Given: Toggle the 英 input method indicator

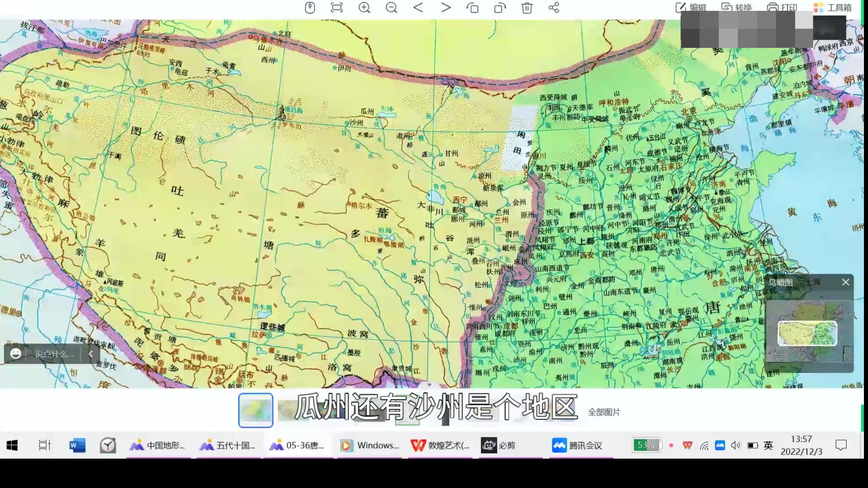Looking at the screenshot, I should (x=768, y=446).
